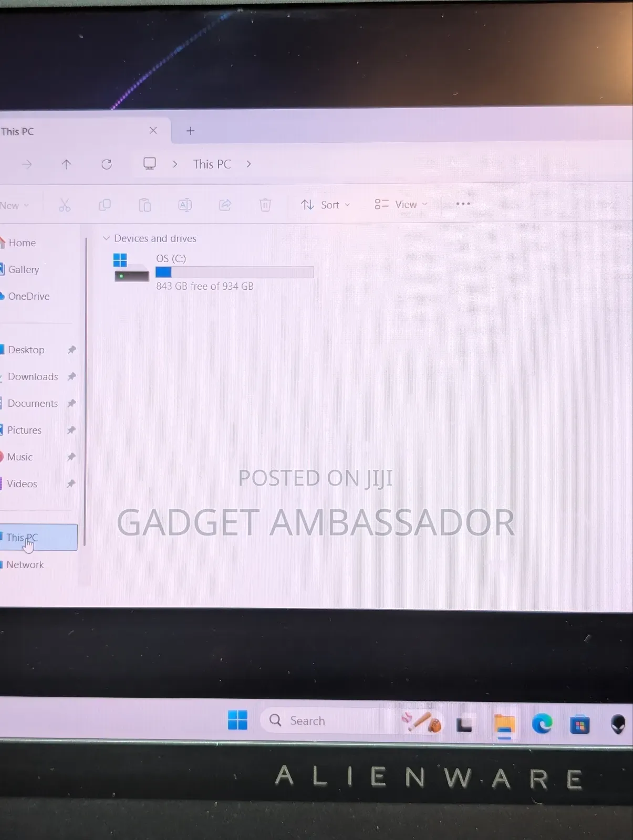633x840 pixels.
Task: Click the monitor icon in address bar
Action: [x=150, y=164]
